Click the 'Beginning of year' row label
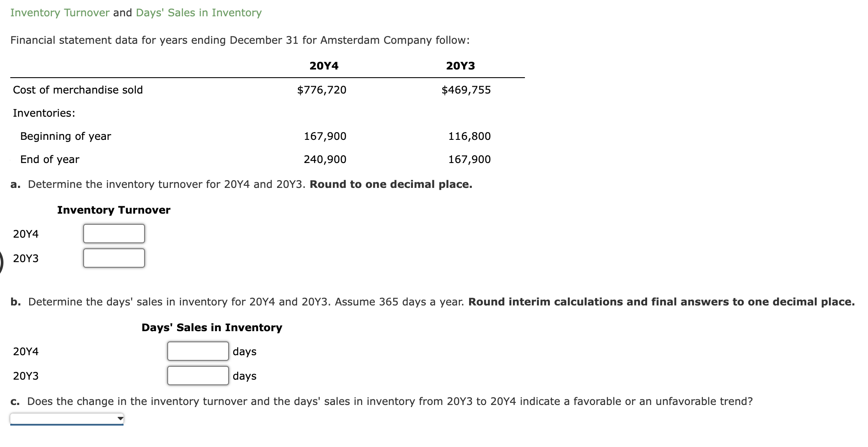This screenshot has height=447, width=868. [65, 136]
